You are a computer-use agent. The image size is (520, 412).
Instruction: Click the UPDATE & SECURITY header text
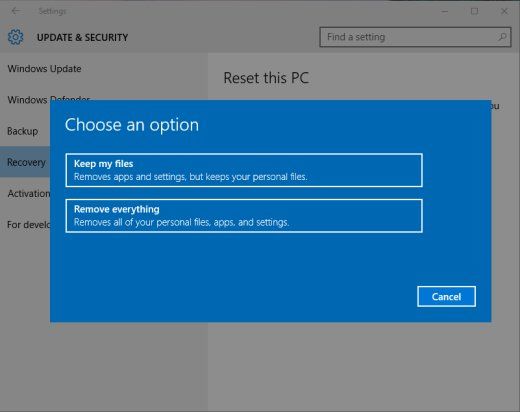click(x=82, y=37)
